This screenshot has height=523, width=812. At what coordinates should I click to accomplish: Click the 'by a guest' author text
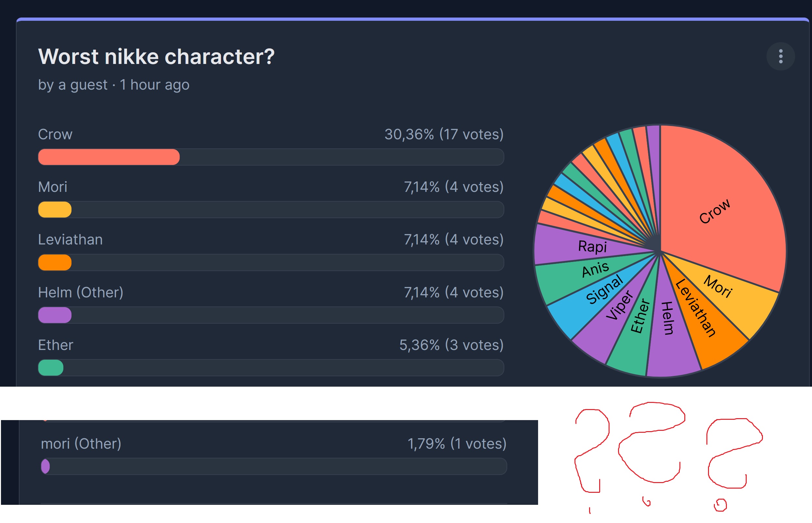[73, 85]
